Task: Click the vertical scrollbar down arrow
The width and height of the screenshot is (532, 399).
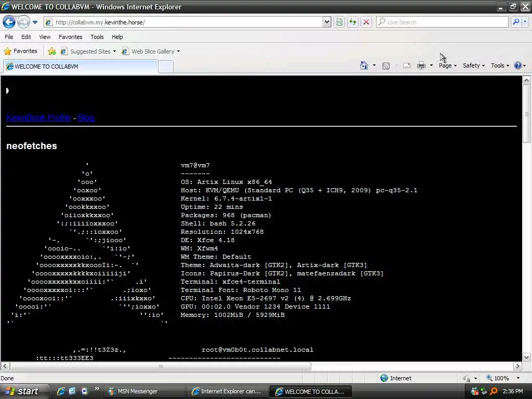Action: pos(527,357)
